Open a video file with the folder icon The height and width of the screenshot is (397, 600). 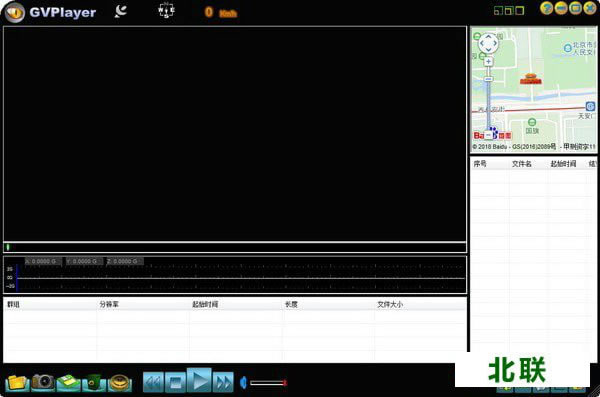17,382
